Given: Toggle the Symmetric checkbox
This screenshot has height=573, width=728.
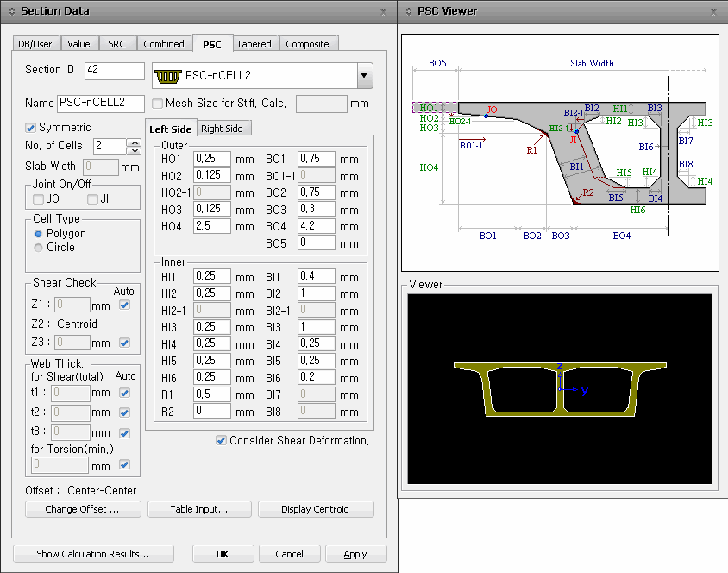Looking at the screenshot, I should pyautogui.click(x=30, y=128).
